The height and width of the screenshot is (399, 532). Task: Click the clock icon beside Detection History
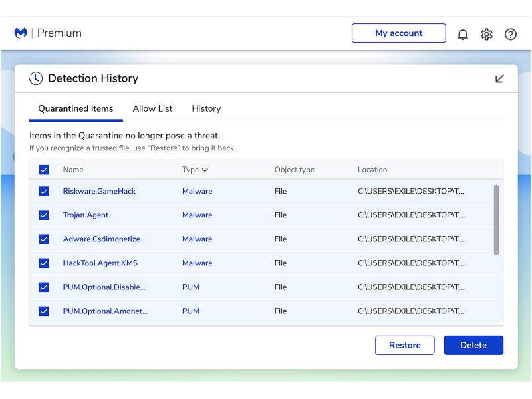pos(34,78)
